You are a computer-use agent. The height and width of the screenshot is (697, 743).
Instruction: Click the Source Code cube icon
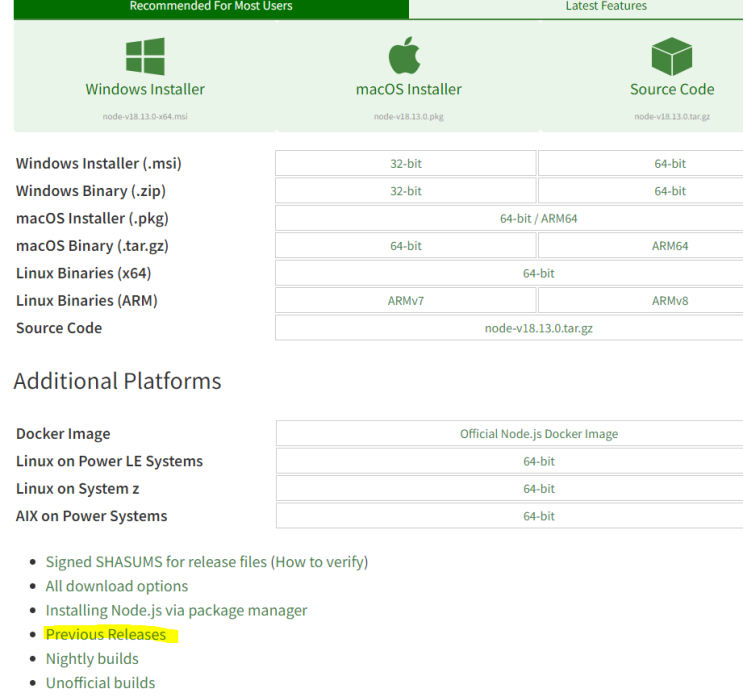(672, 56)
